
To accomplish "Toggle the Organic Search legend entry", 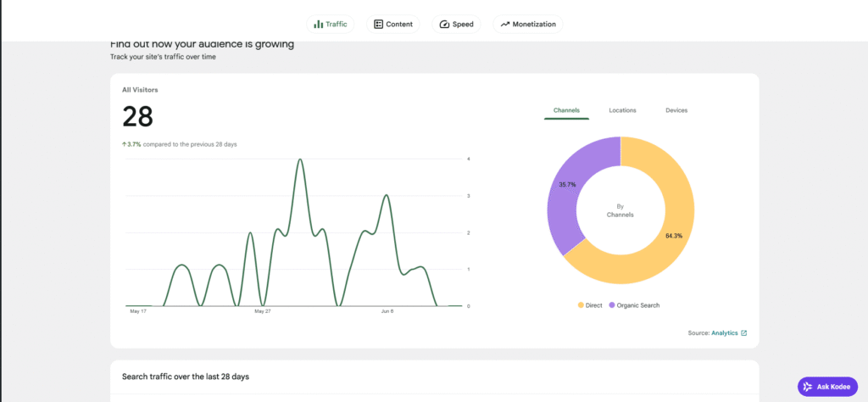I will 634,305.
